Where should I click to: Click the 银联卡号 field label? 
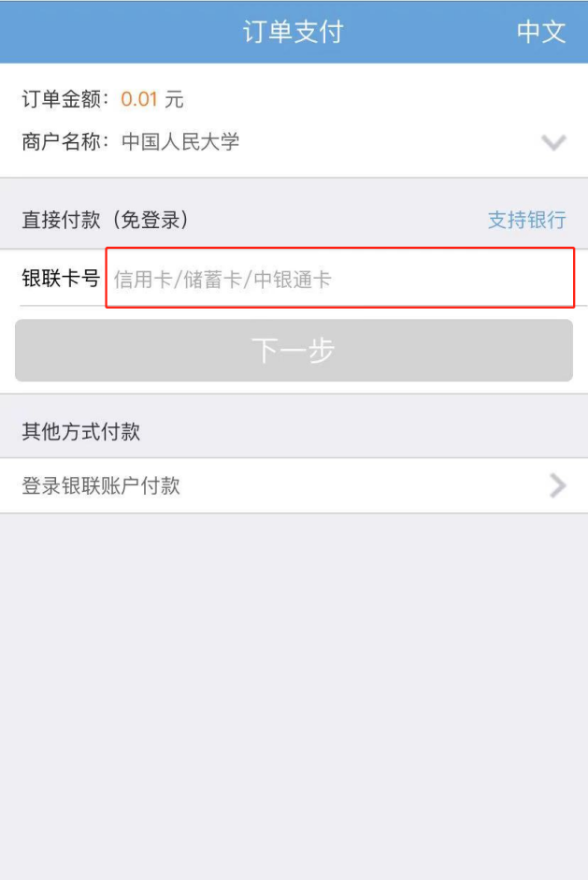[61, 278]
